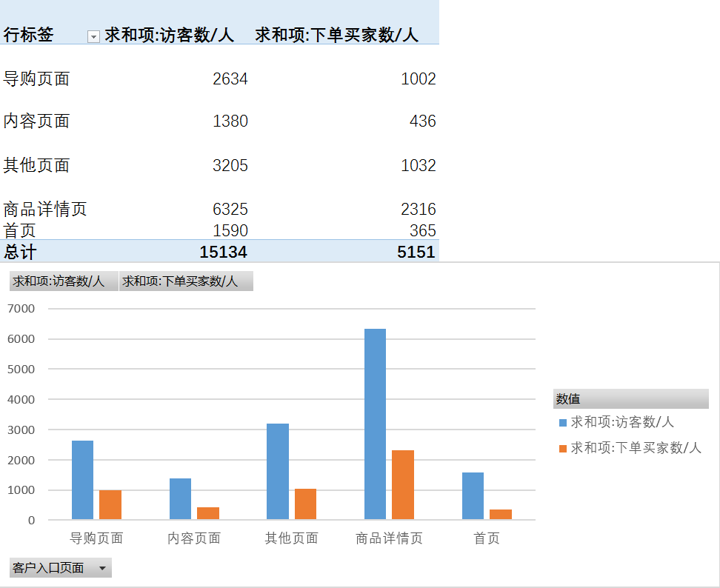Image resolution: width=720 pixels, height=588 pixels.
Task: Click the cell with value 6325
Action: point(230,209)
